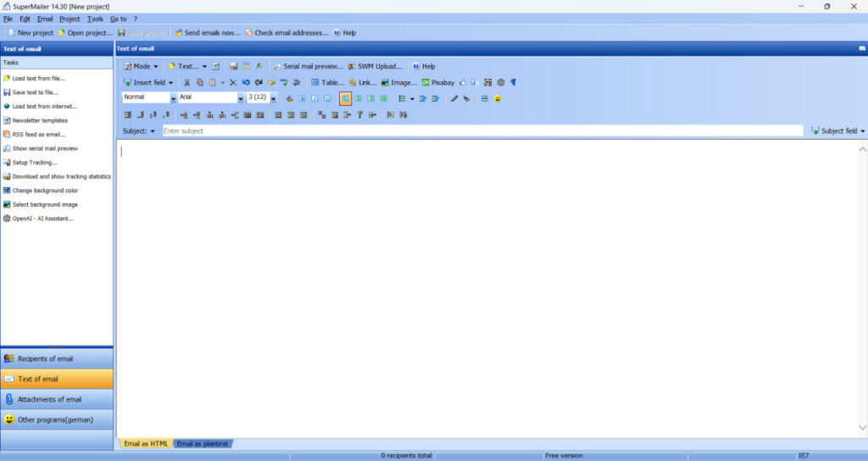Image resolution: width=868 pixels, height=461 pixels.
Task: Insert hyperlink with Link... button
Action: coord(363,82)
